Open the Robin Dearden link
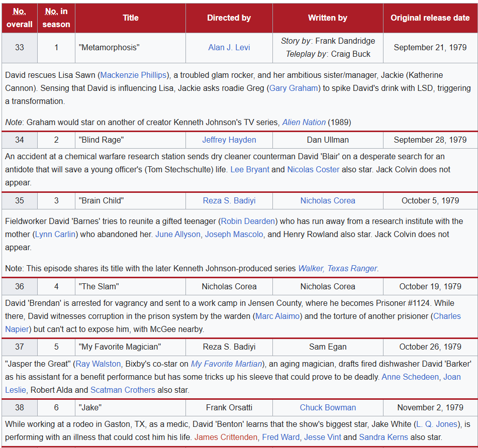The height and width of the screenshot is (448, 478). pos(248,221)
